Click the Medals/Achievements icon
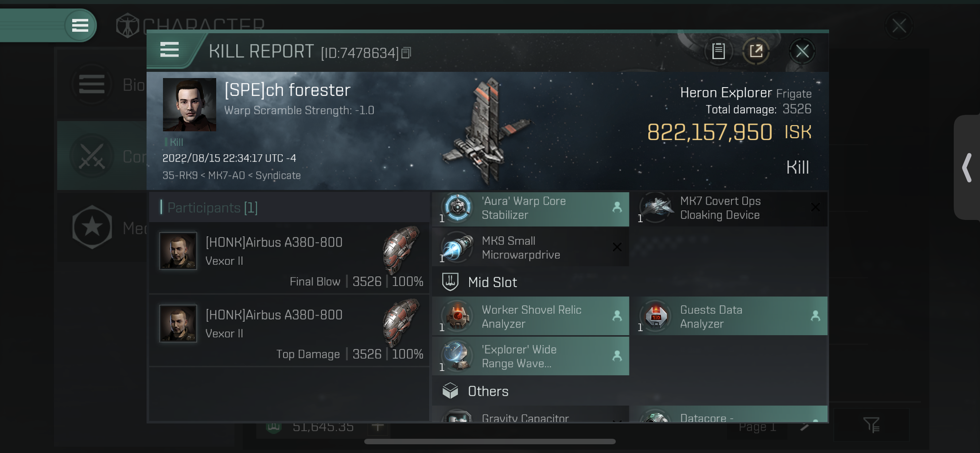The height and width of the screenshot is (453, 980). click(x=93, y=227)
